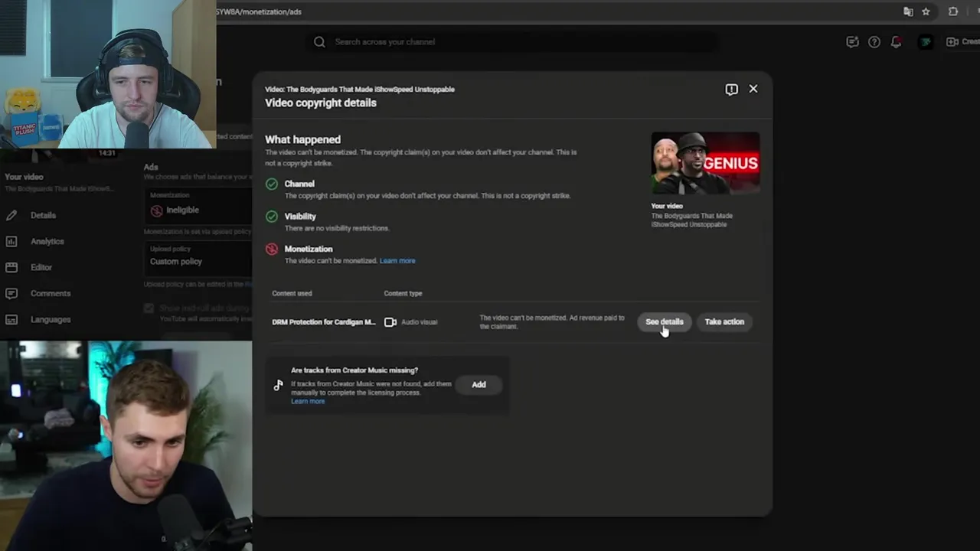The height and width of the screenshot is (551, 980).
Task: Click 'Are tracks from Creator Music missing?' text
Action: point(354,370)
